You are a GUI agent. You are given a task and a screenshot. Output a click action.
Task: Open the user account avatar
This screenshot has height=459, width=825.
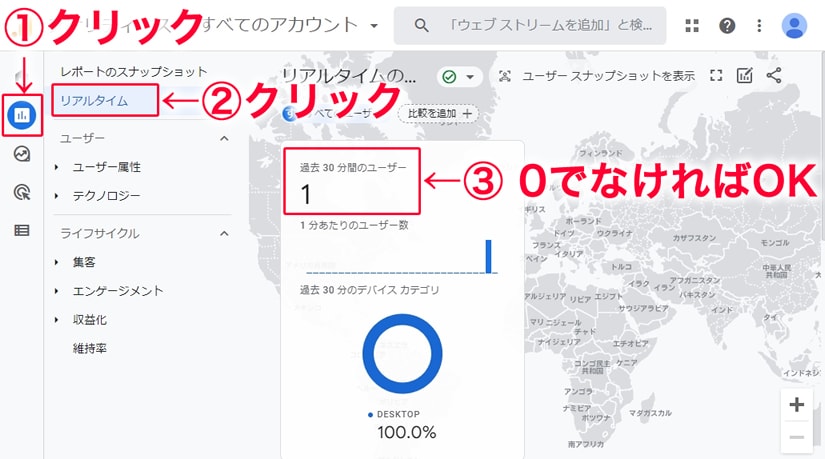tap(794, 25)
